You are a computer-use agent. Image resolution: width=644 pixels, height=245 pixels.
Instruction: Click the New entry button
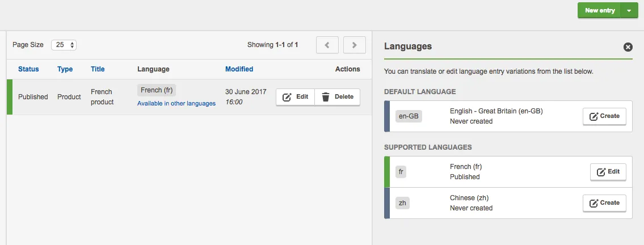[x=600, y=10]
